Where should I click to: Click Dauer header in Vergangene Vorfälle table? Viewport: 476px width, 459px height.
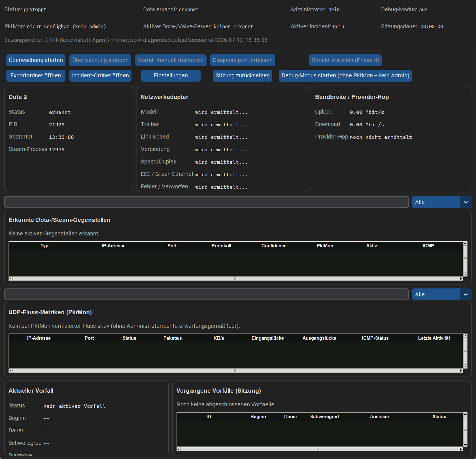[291, 416]
